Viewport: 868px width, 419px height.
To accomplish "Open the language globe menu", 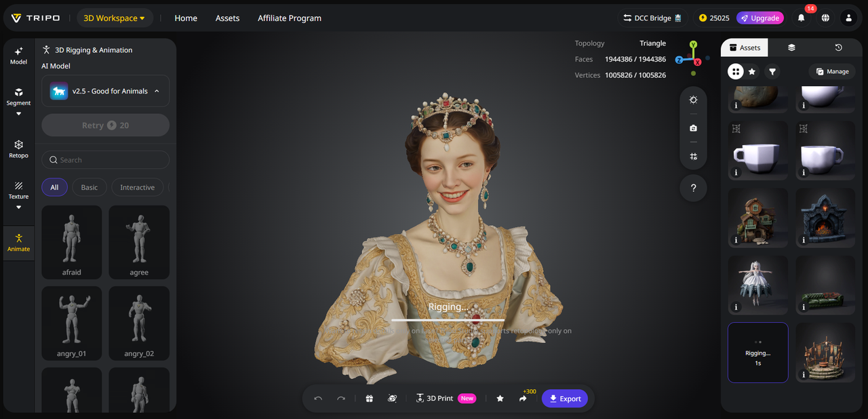I will tap(825, 18).
